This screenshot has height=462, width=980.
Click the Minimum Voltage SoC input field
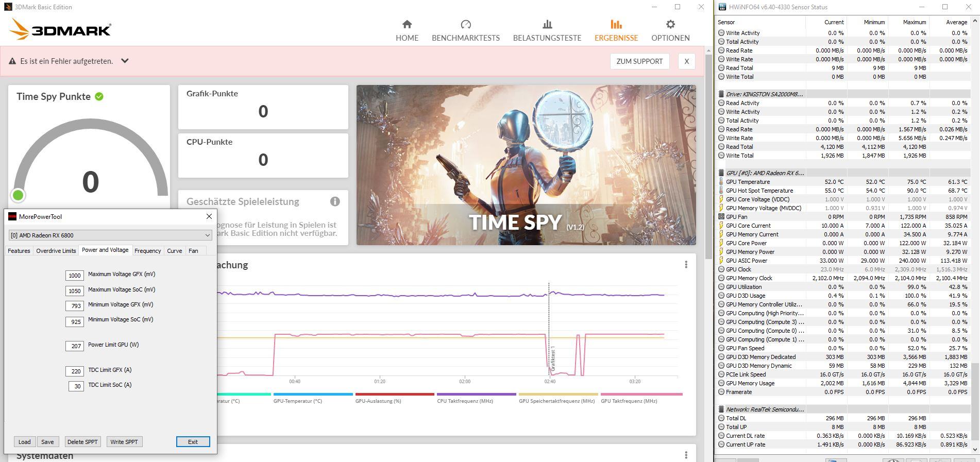(x=75, y=322)
